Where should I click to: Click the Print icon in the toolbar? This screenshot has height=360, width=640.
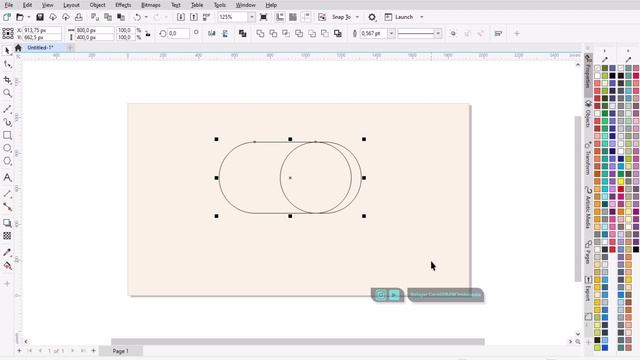(x=79, y=17)
